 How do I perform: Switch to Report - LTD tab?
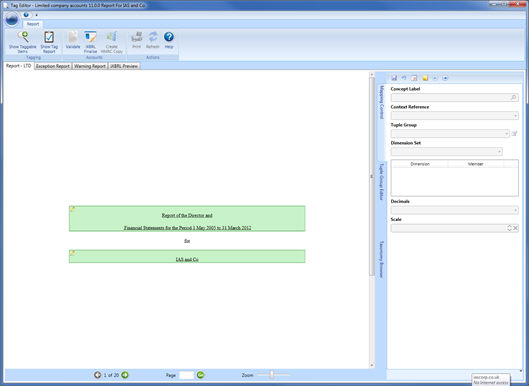pyautogui.click(x=19, y=66)
